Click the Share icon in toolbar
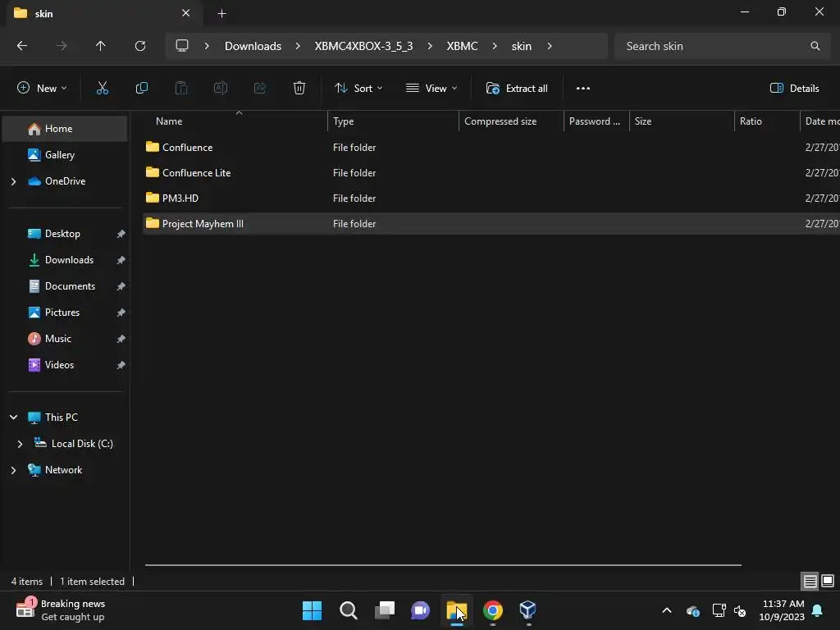Screen dimensions: 840x630 [260, 89]
